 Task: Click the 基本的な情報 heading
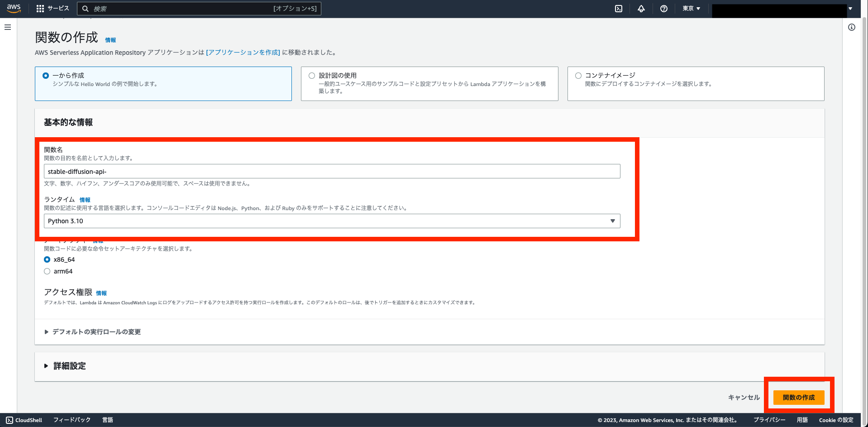point(68,122)
